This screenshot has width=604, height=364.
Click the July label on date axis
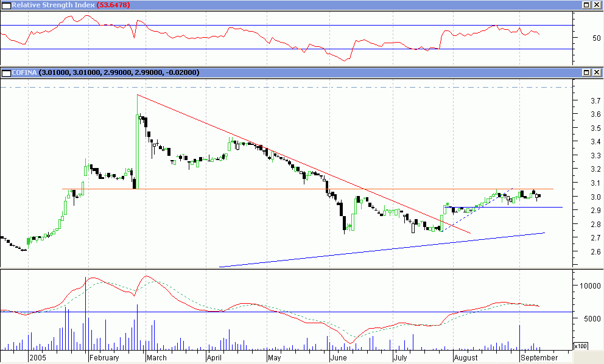(x=401, y=358)
